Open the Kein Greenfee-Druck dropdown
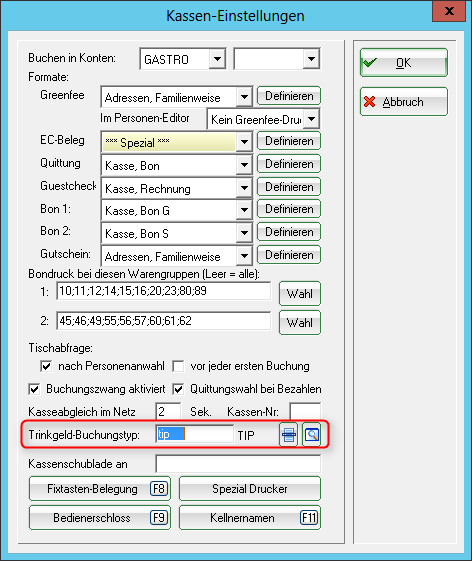472x561 pixels. click(312, 119)
